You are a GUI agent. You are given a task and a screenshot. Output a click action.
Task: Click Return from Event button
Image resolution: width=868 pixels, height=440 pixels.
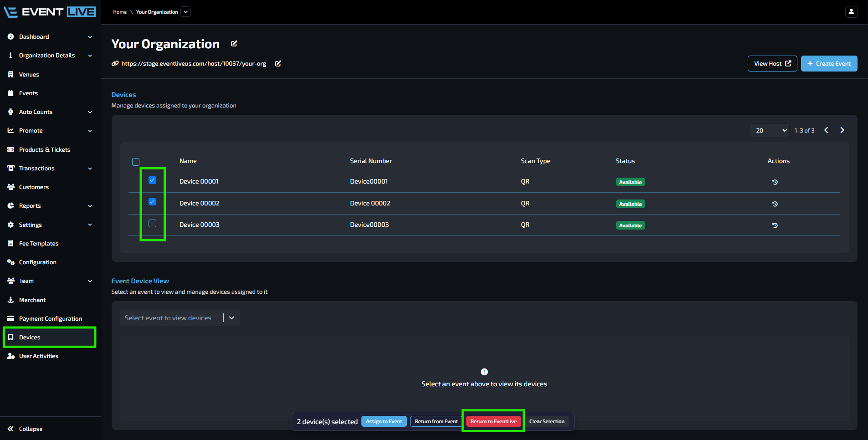pyautogui.click(x=436, y=421)
